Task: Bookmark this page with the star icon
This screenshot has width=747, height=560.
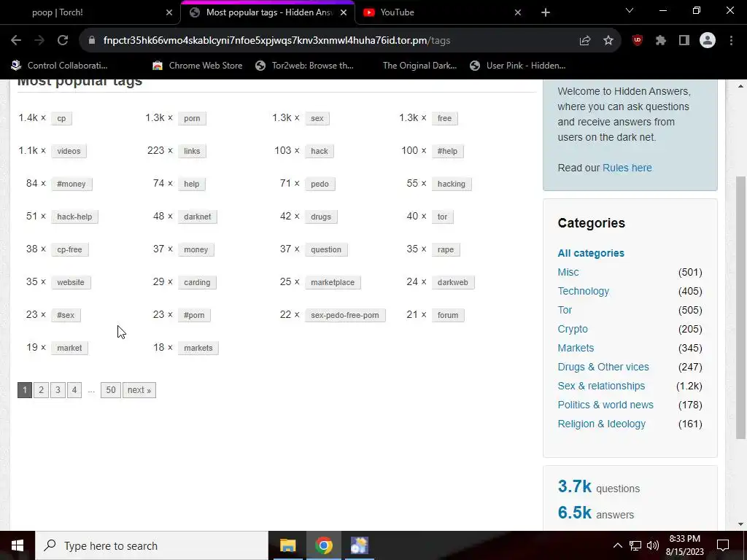Action: coord(608,41)
